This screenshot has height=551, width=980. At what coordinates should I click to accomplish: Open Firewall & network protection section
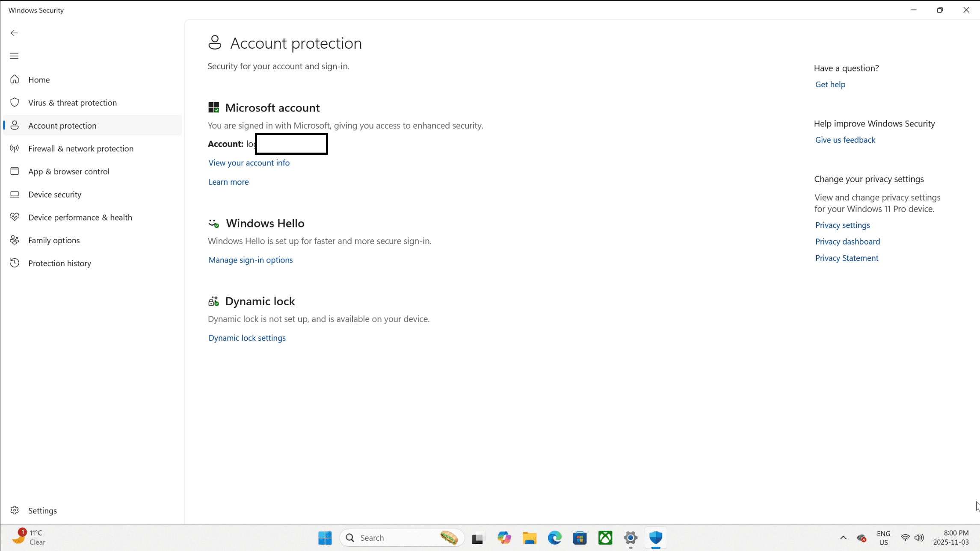80,148
